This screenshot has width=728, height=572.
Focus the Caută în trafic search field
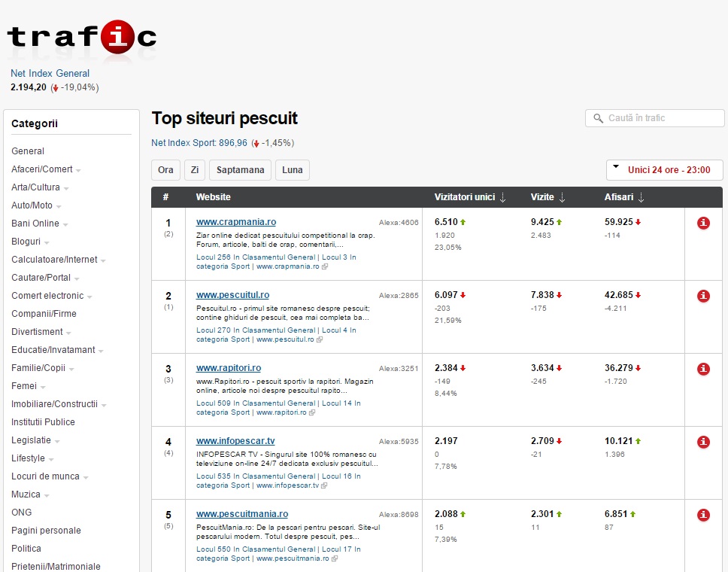click(x=654, y=118)
